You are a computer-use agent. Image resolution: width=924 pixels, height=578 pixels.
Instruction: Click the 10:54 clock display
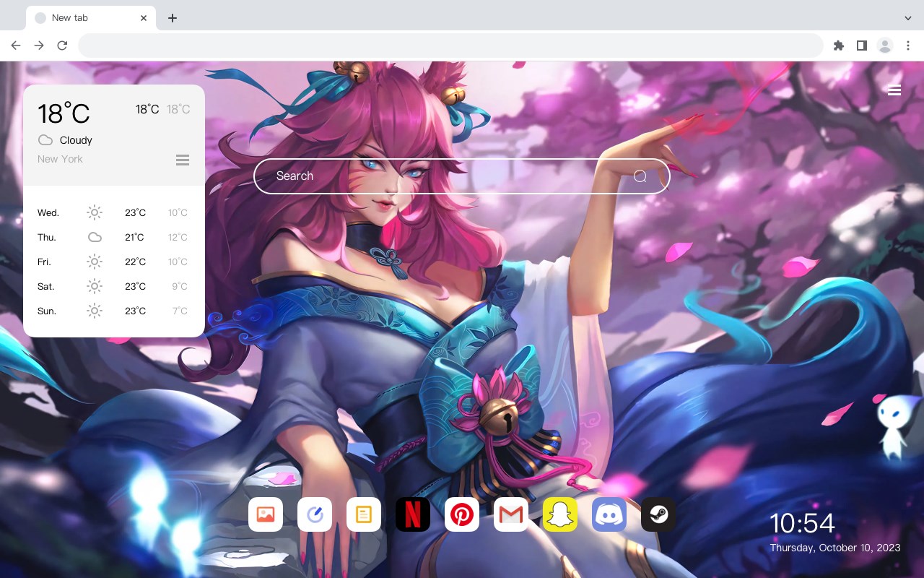tap(802, 523)
